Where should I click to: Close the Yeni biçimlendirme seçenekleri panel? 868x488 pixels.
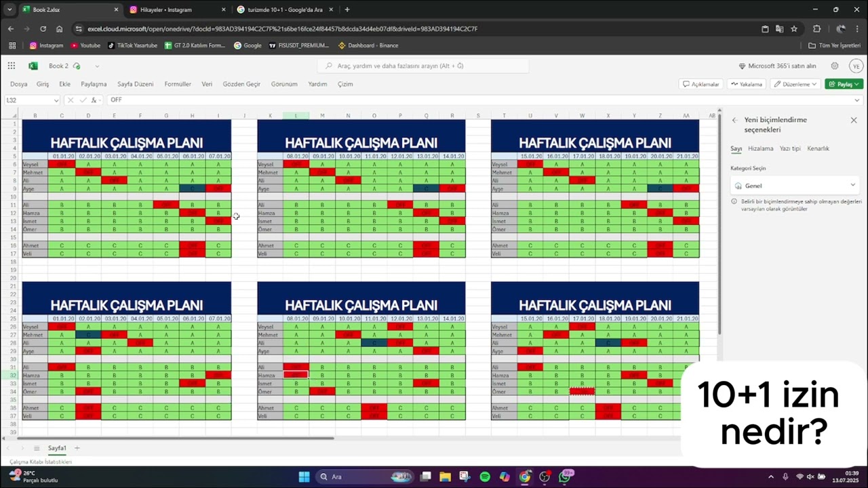pyautogui.click(x=854, y=120)
